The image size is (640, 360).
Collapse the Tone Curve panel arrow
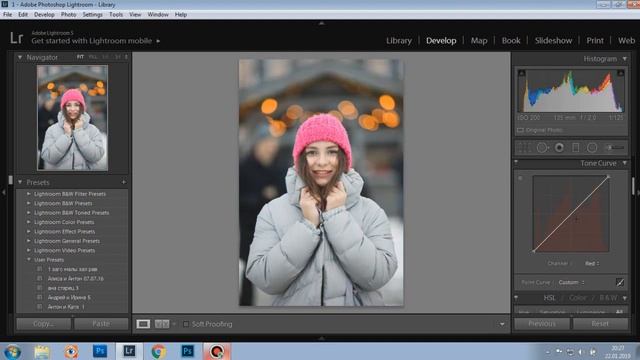point(624,163)
